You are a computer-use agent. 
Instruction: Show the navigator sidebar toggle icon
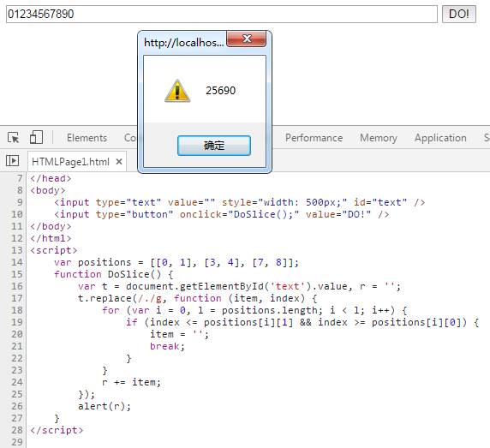point(13,161)
